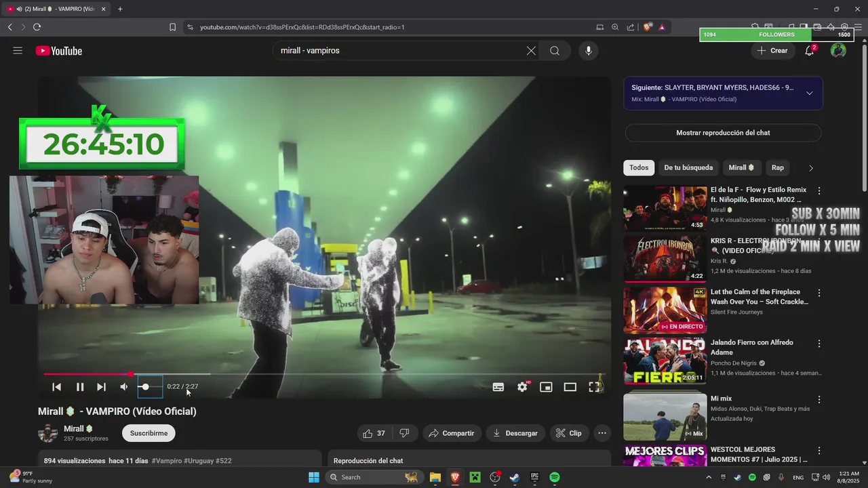
Task: Create a clip with the Clip button
Action: tap(569, 433)
